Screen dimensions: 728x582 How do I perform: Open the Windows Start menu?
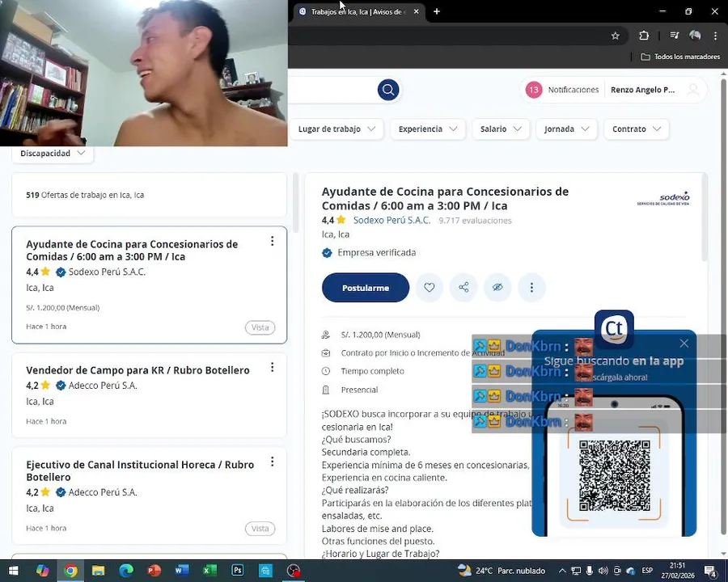[x=14, y=571]
